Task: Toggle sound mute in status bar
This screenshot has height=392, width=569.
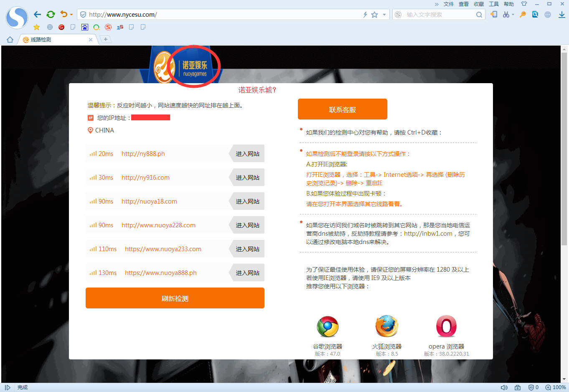Action: (x=504, y=387)
